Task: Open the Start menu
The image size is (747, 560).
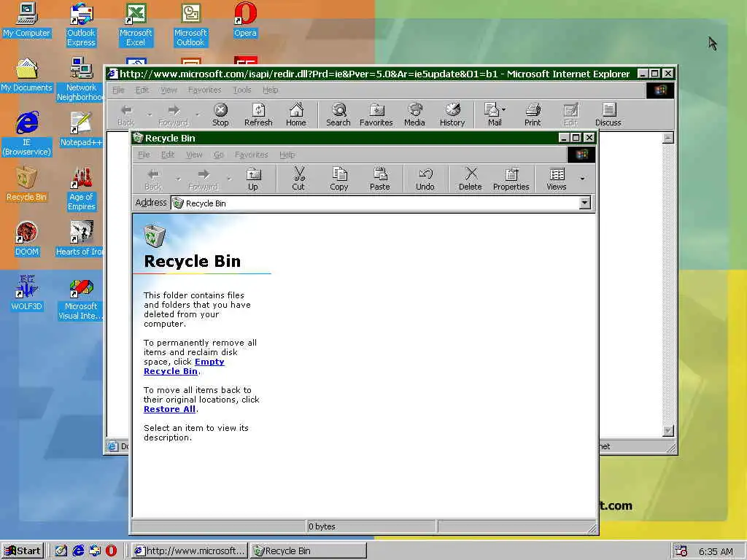Action: 23,551
